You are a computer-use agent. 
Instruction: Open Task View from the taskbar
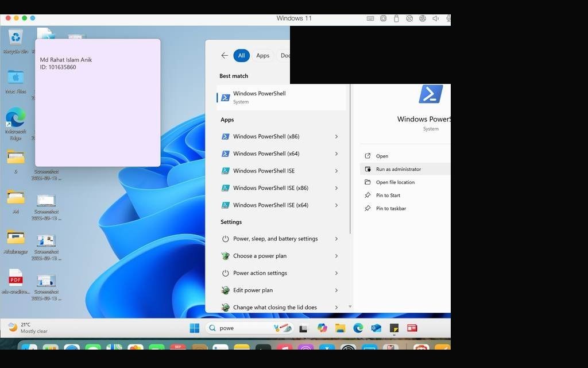pyautogui.click(x=303, y=328)
